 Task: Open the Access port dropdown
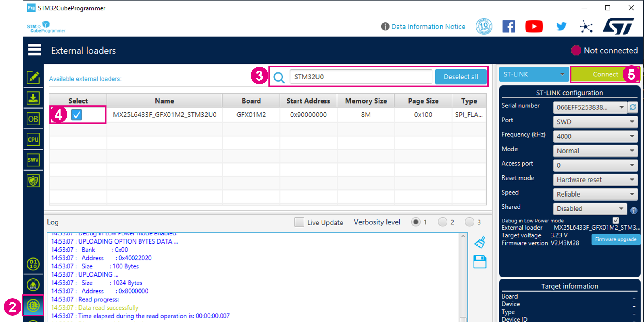tap(595, 165)
